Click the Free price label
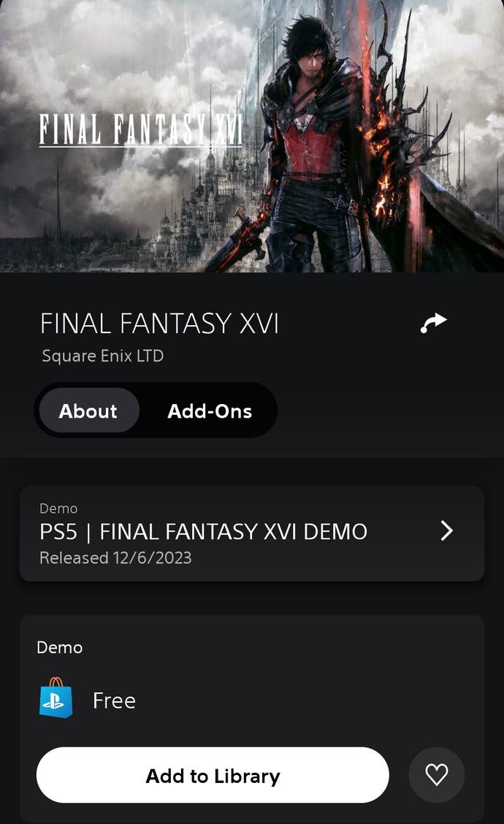Viewport: 504px width, 824px height. 114,701
